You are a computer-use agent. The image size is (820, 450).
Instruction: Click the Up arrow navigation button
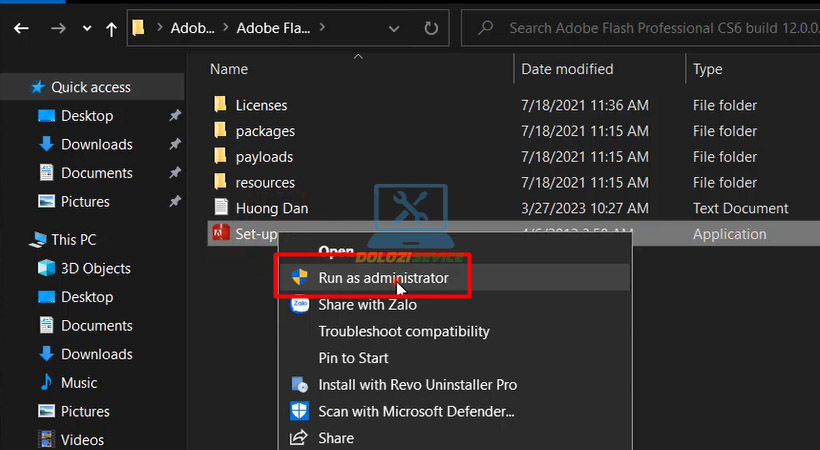tap(111, 28)
